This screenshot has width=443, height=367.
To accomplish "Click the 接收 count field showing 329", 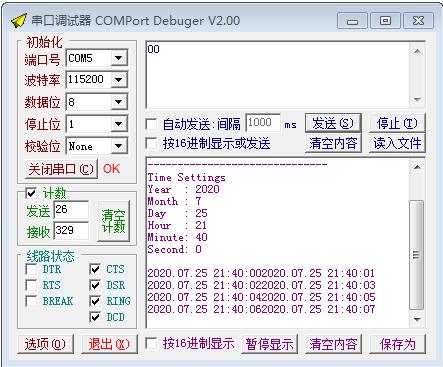I will [x=71, y=231].
